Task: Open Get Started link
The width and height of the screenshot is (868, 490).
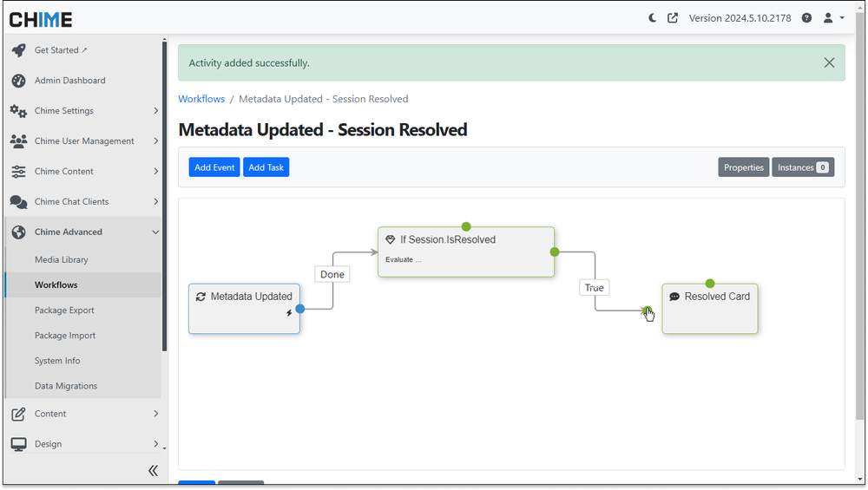Action: [61, 50]
